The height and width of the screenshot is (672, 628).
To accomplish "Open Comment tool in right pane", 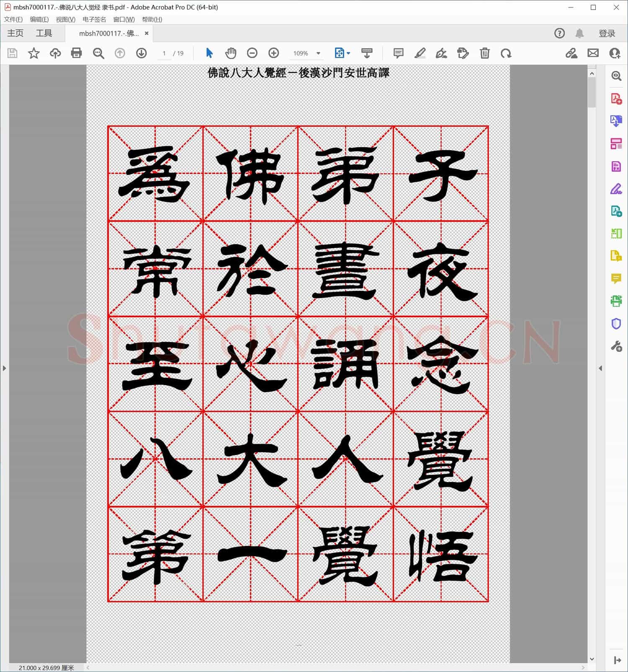I will point(616,279).
